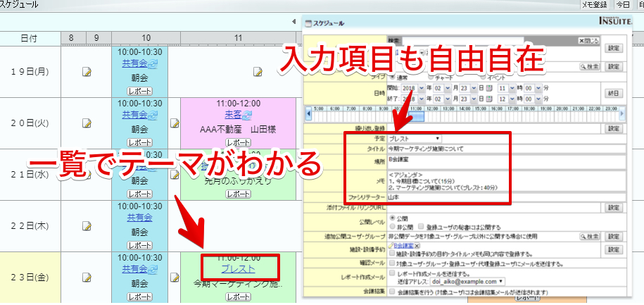
Task: Click the left triangle arrow above the calendar
Action: 293,21
